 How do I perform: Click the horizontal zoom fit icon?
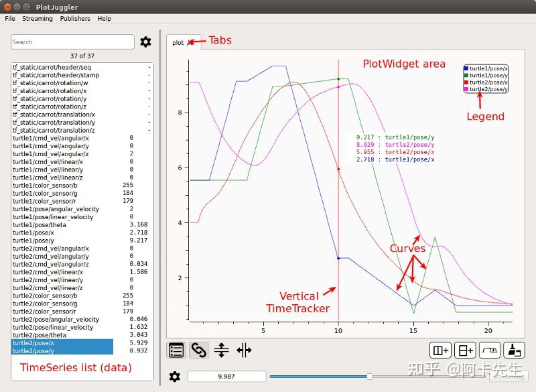(244, 350)
